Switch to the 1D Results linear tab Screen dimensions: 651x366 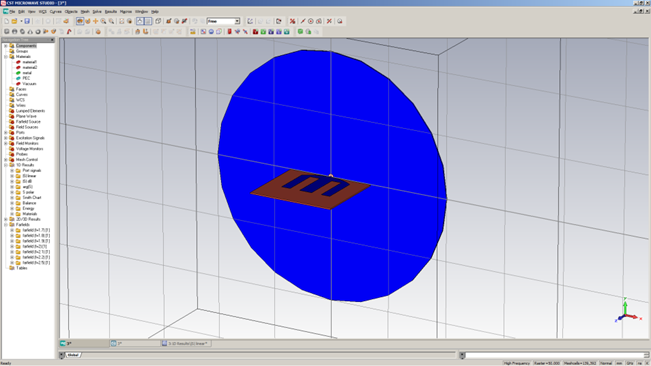(186, 344)
